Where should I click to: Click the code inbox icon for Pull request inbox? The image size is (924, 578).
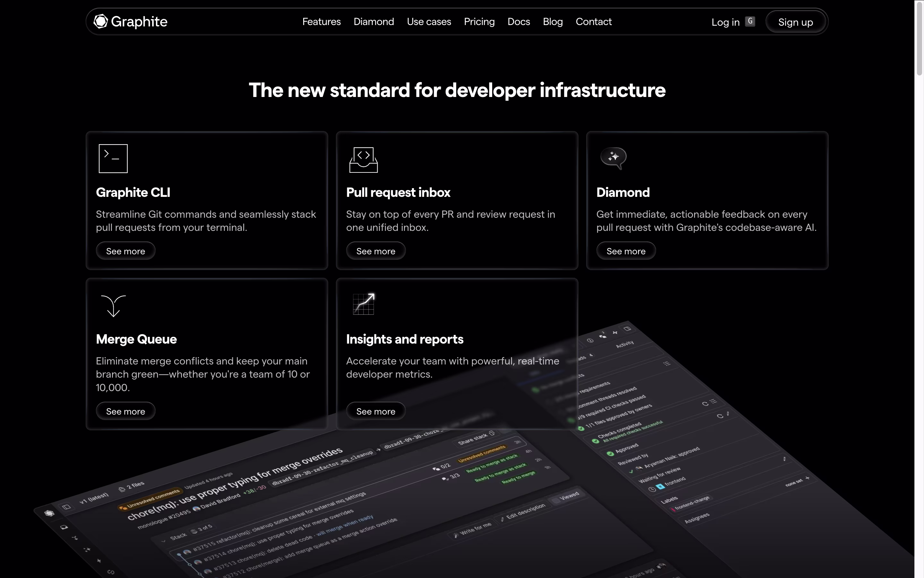tap(363, 160)
